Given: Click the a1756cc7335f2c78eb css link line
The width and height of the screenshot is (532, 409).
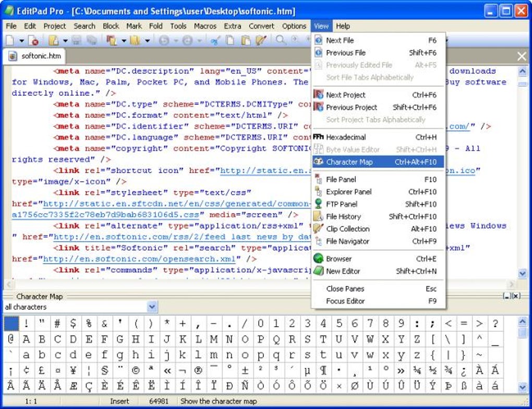Looking at the screenshot, I should [x=105, y=215].
